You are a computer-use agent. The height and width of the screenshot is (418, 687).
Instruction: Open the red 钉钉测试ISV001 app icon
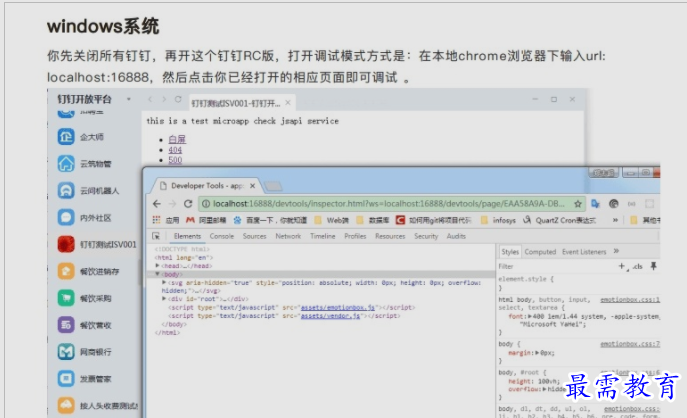(x=66, y=244)
